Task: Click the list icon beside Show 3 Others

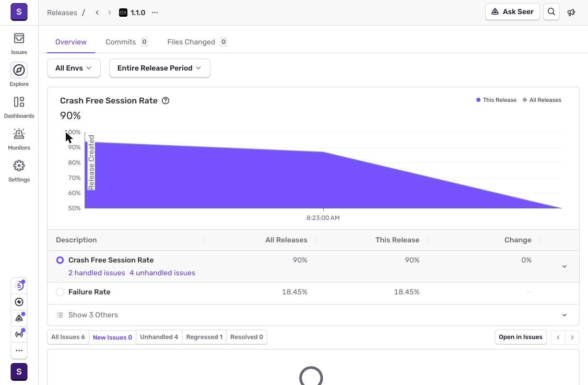Action: point(60,315)
